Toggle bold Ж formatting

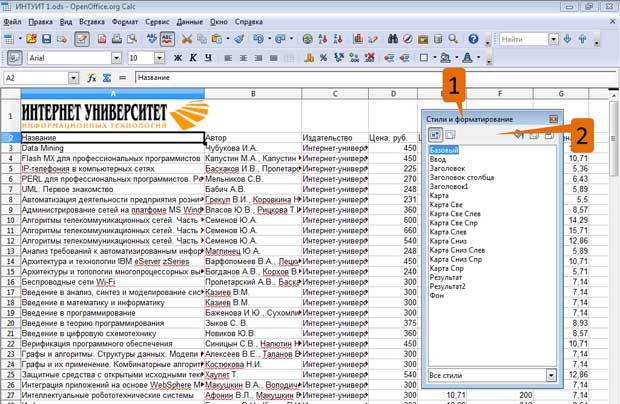[x=178, y=58]
